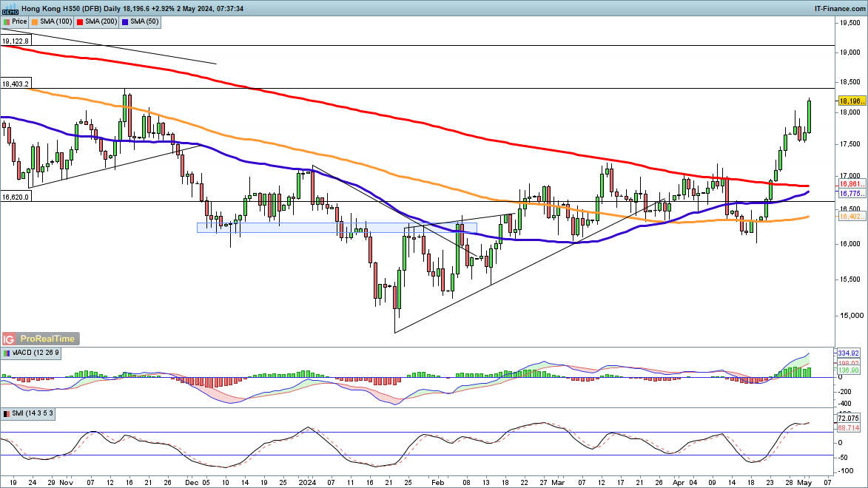Click the ProRealTime branding label
868x488 pixels.
[x=47, y=339]
